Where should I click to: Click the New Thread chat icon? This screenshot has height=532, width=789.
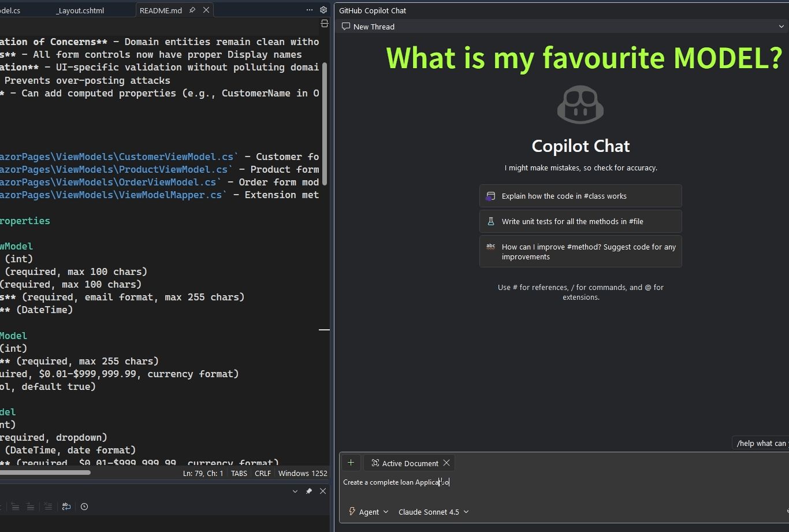(346, 27)
